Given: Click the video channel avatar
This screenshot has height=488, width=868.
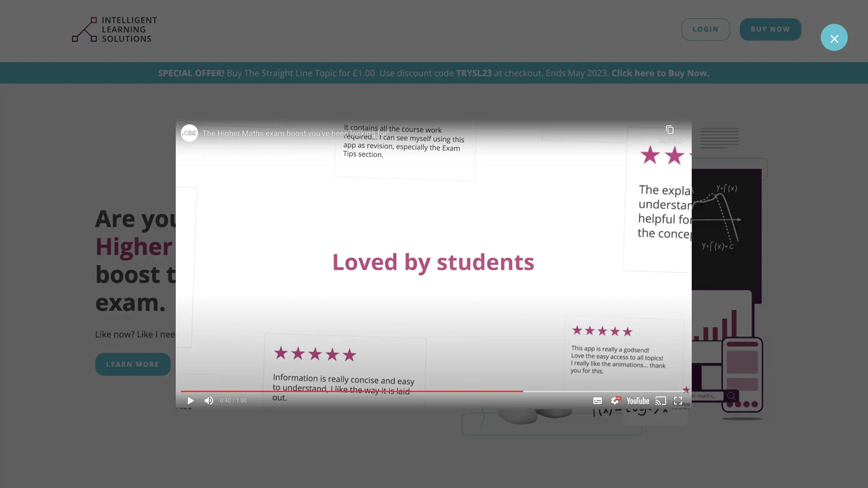Looking at the screenshot, I should click(x=189, y=133).
